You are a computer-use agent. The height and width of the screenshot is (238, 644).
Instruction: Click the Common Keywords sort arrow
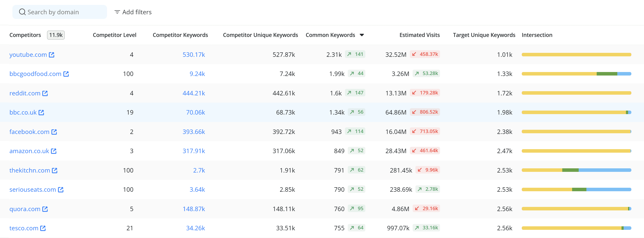pos(362,35)
